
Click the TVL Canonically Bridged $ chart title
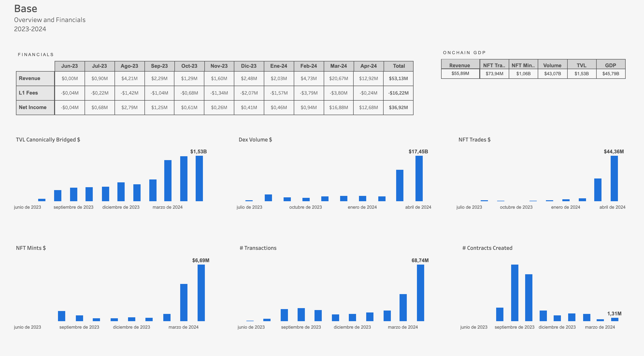[x=48, y=140]
